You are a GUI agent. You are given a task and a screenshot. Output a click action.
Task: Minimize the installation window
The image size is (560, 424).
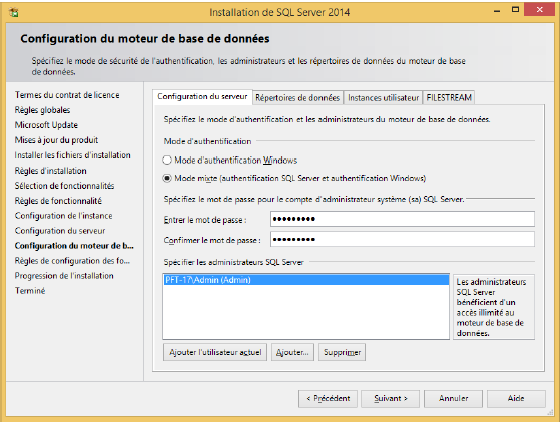(x=497, y=11)
